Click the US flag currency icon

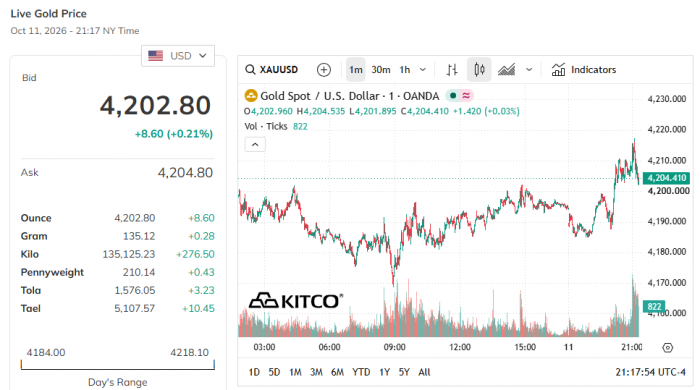pyautogui.click(x=155, y=56)
